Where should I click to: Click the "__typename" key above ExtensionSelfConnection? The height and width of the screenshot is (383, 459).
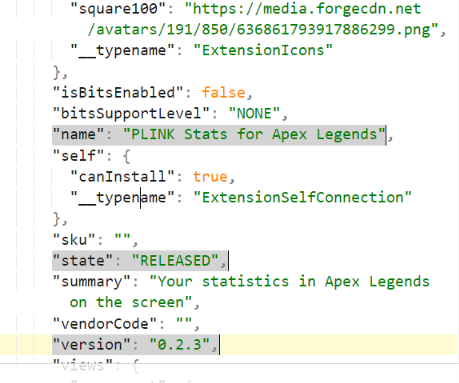[122, 198]
